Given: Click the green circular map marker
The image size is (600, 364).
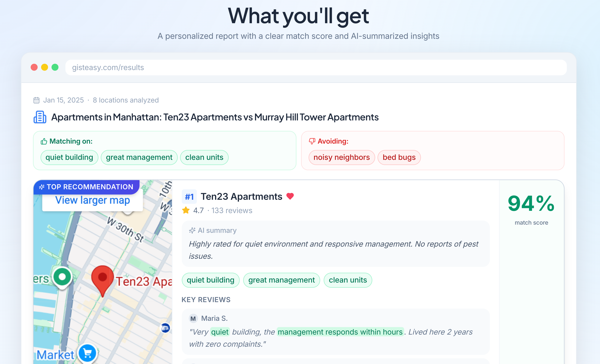Looking at the screenshot, I should [62, 277].
